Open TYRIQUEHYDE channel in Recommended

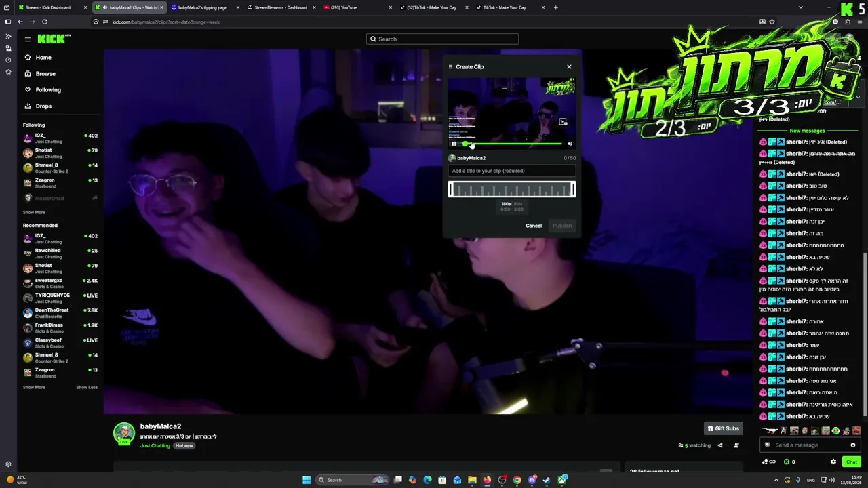point(60,298)
